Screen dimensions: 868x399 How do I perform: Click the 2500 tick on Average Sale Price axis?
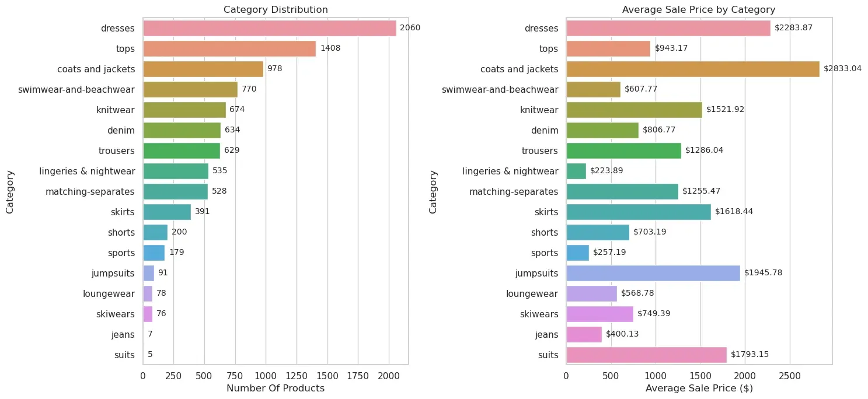790,376
